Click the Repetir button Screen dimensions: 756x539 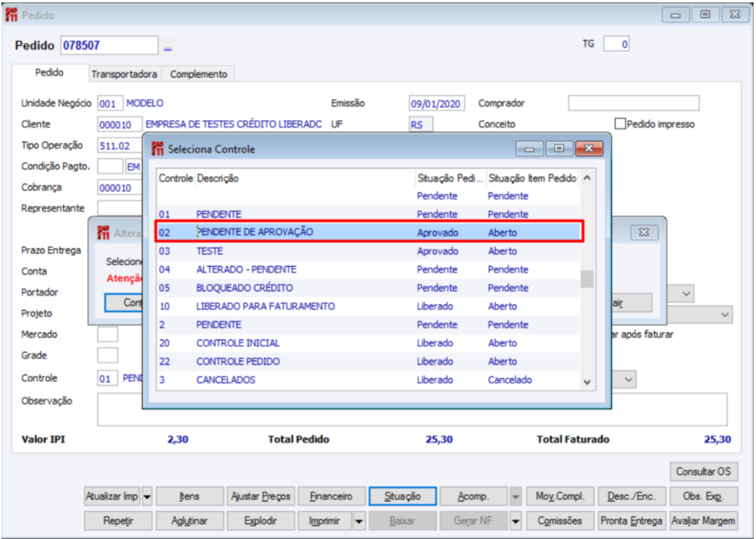coord(118,521)
